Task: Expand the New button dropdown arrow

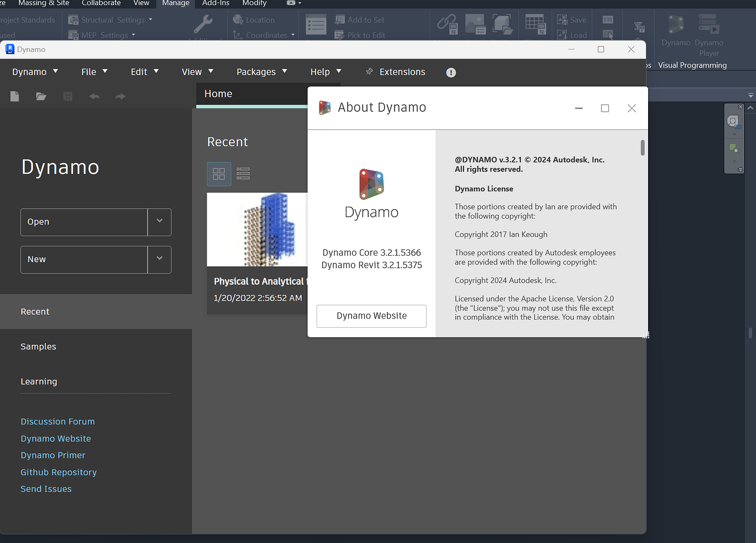Action: (x=159, y=259)
